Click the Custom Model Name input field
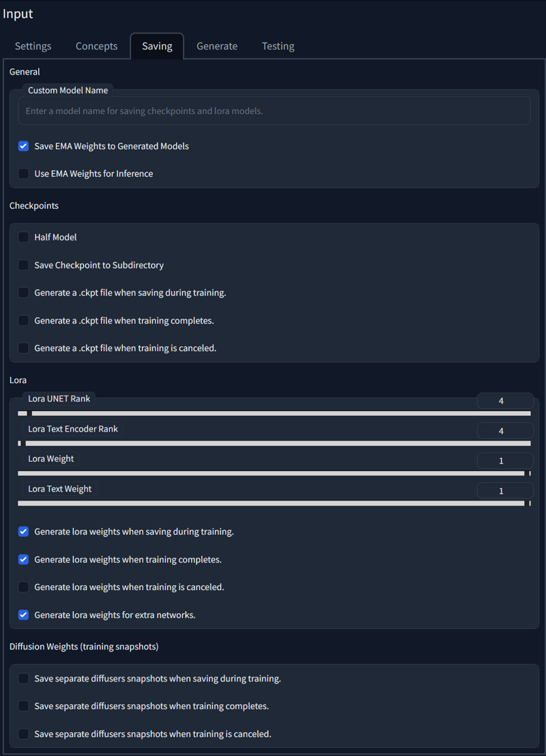 (x=274, y=111)
